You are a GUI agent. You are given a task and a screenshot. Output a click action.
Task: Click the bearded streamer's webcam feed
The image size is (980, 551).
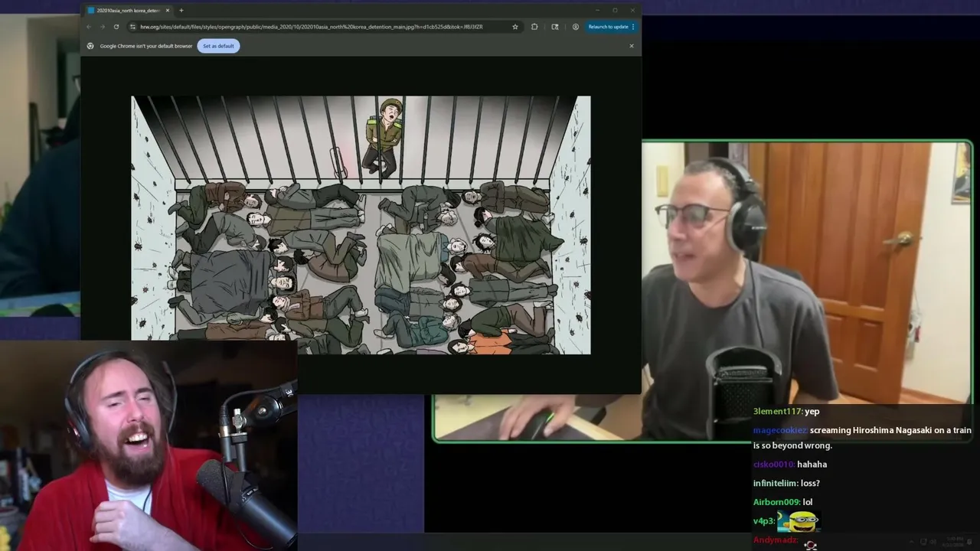[149, 445]
